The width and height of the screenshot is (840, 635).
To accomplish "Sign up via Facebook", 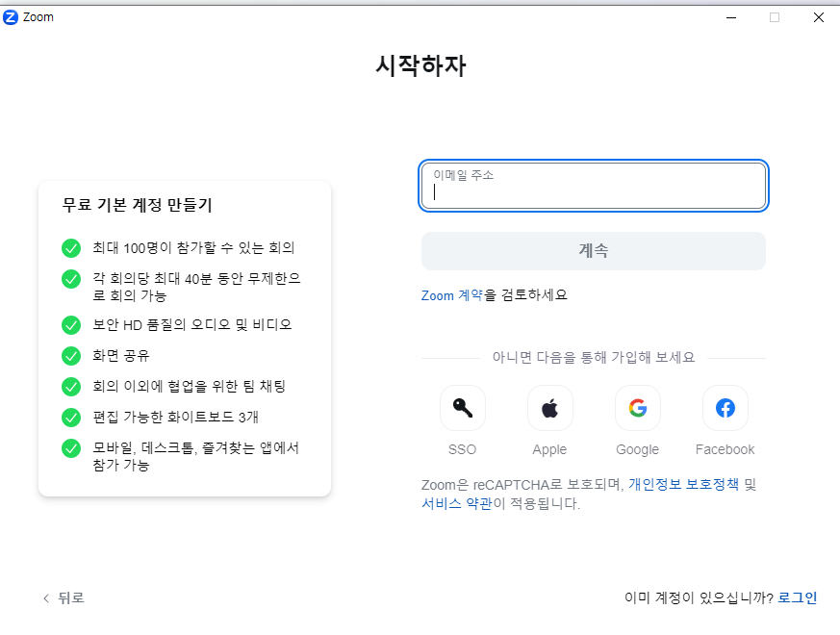I will coord(725,407).
